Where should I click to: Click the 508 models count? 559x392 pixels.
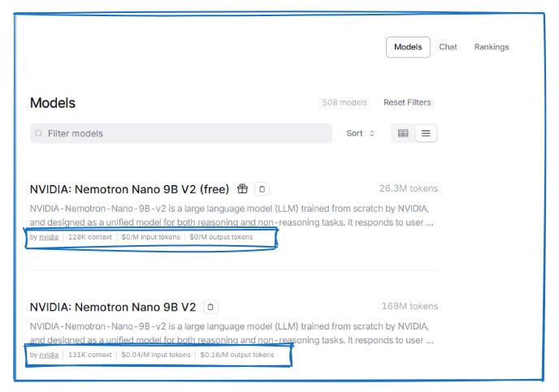[x=344, y=102]
